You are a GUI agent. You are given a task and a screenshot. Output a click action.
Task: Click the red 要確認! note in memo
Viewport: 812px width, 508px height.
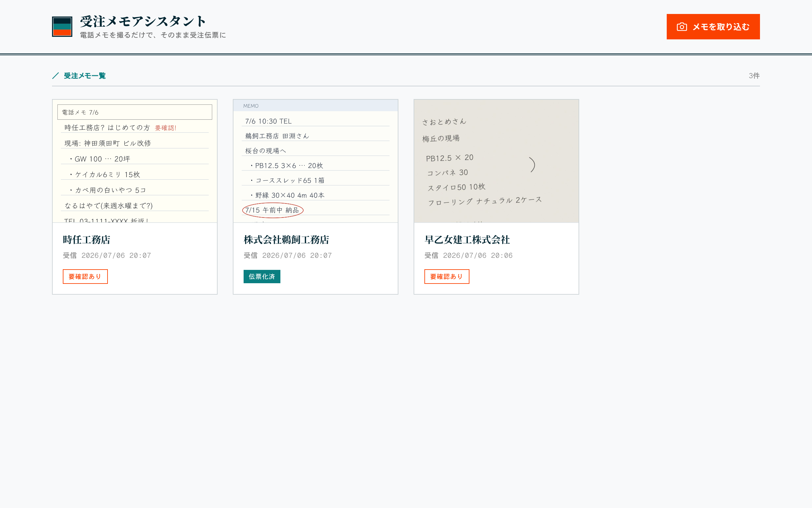click(x=166, y=128)
